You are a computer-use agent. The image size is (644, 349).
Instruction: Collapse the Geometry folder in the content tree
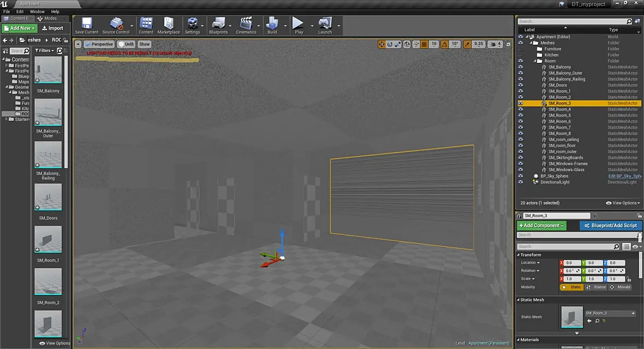click(x=7, y=87)
